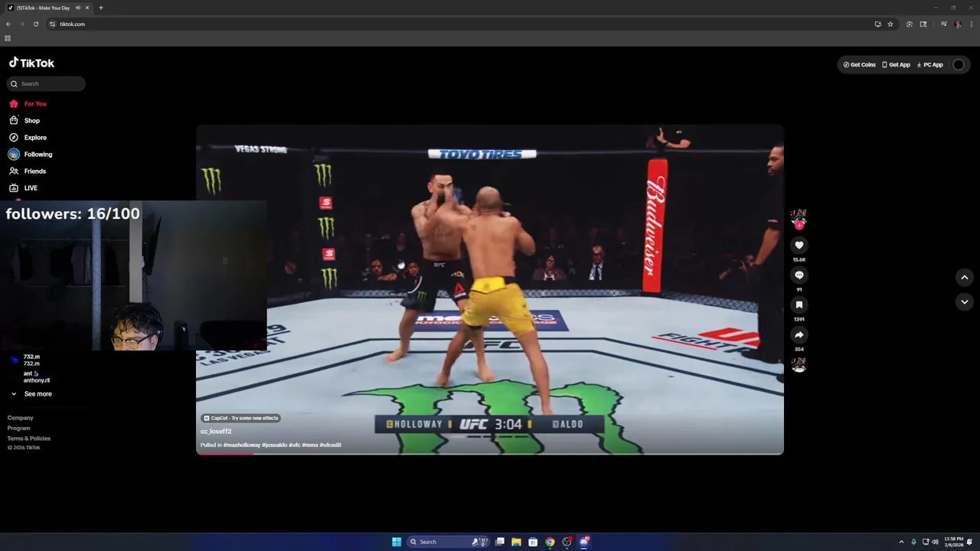Click the Windows taskbar search box

(x=448, y=542)
